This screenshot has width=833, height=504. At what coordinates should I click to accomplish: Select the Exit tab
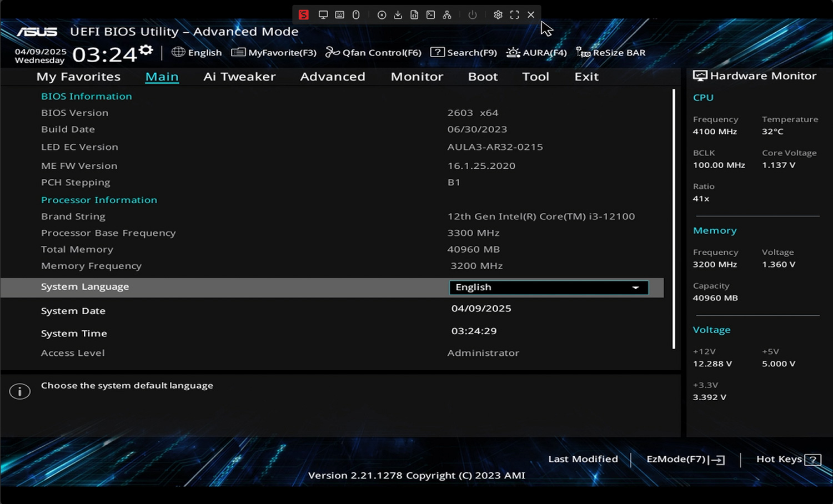point(586,77)
